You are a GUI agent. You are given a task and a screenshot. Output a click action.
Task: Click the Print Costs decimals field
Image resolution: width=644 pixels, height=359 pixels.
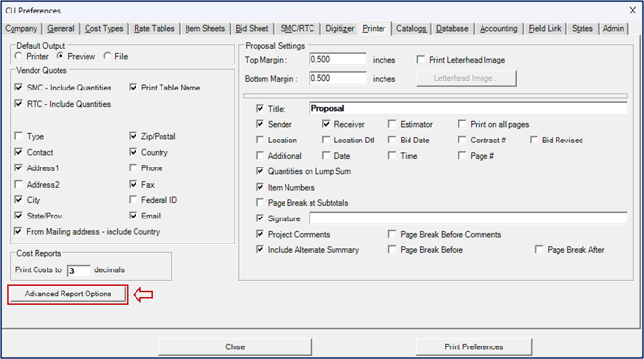[79, 270]
